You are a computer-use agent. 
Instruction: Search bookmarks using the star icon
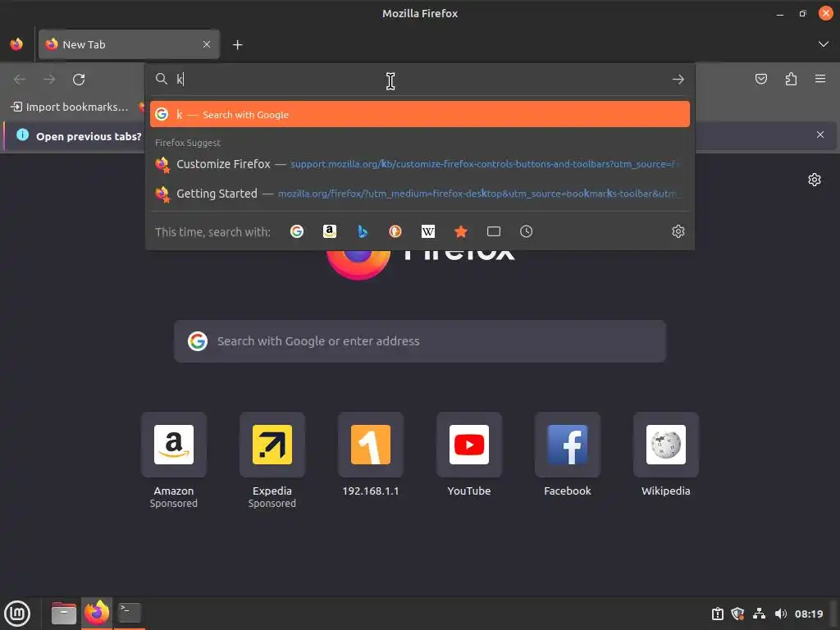coord(461,231)
